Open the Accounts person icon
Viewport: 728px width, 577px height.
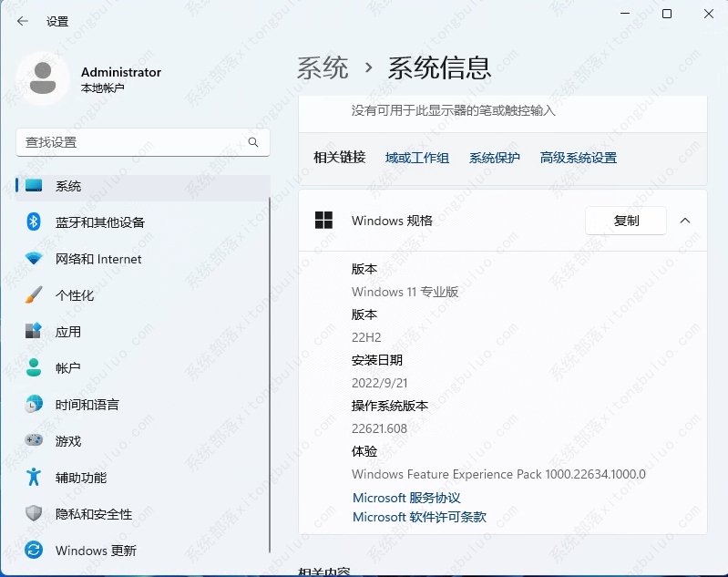(34, 368)
